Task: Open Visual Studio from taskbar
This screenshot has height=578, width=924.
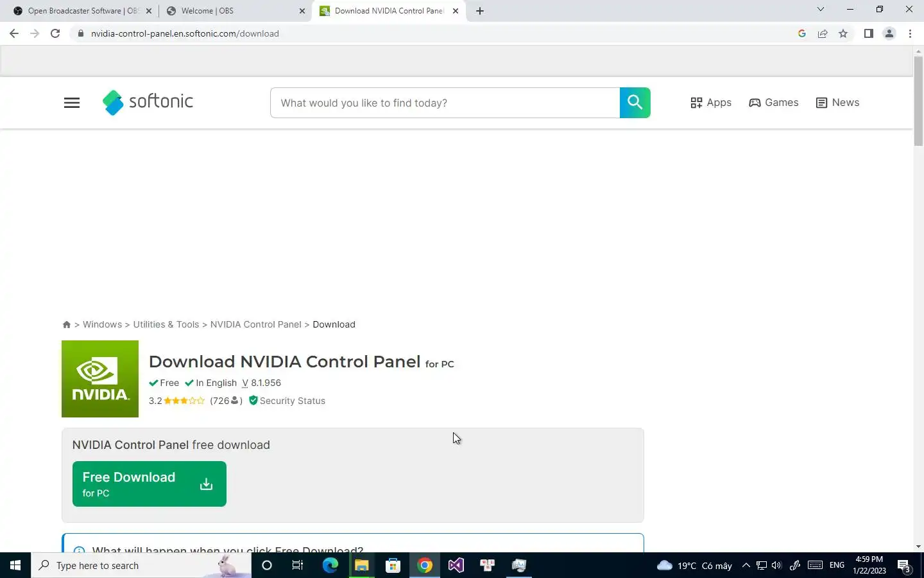Action: pos(456,565)
